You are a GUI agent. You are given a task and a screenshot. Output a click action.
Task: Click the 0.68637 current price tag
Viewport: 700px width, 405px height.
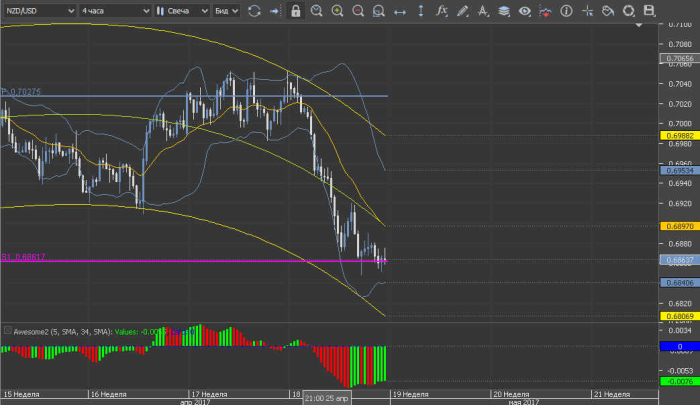[x=679, y=259]
